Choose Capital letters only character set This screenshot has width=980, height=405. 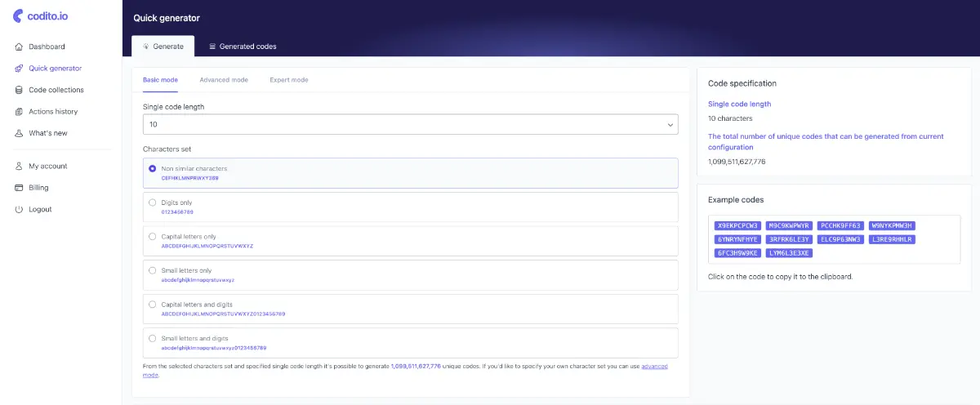(153, 236)
